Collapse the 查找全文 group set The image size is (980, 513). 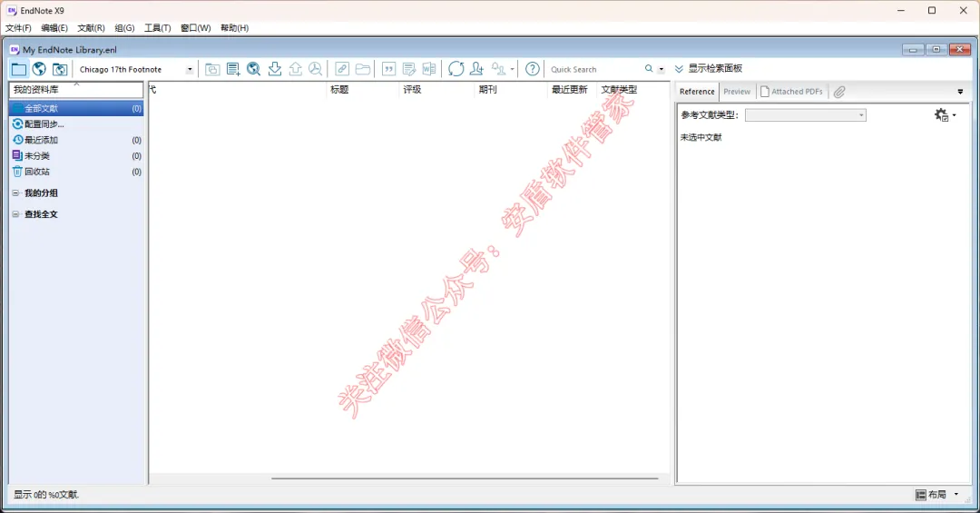[15, 214]
